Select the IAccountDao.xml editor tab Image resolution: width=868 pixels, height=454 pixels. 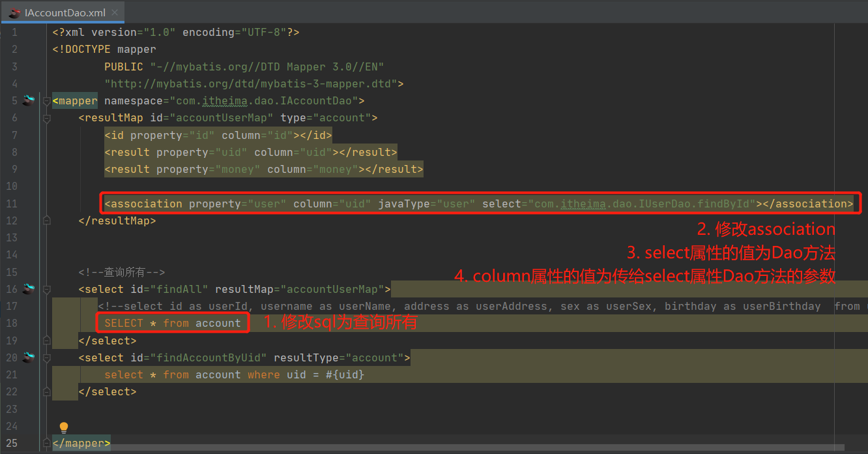coord(62,12)
